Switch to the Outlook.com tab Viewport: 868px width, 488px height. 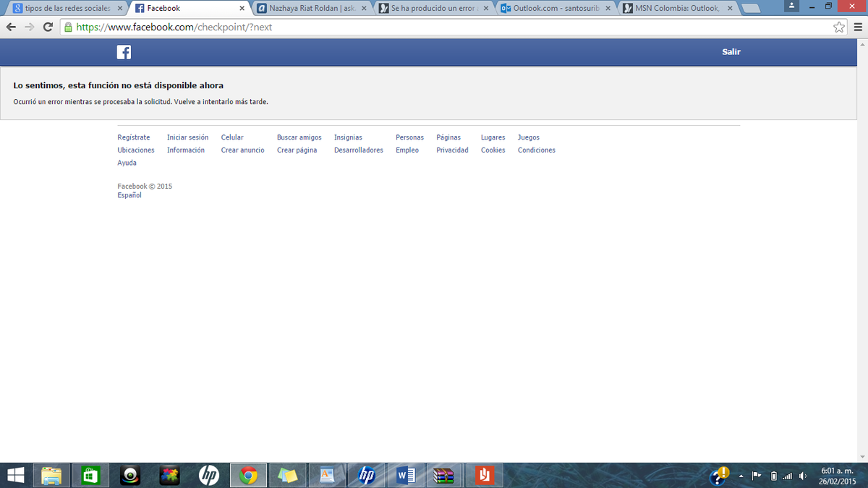point(556,9)
